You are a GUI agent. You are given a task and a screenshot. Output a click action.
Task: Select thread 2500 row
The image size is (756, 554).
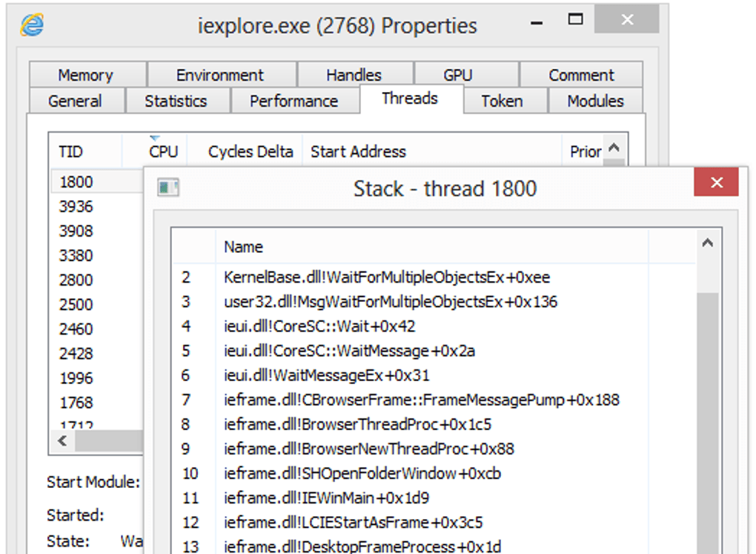coord(96,305)
